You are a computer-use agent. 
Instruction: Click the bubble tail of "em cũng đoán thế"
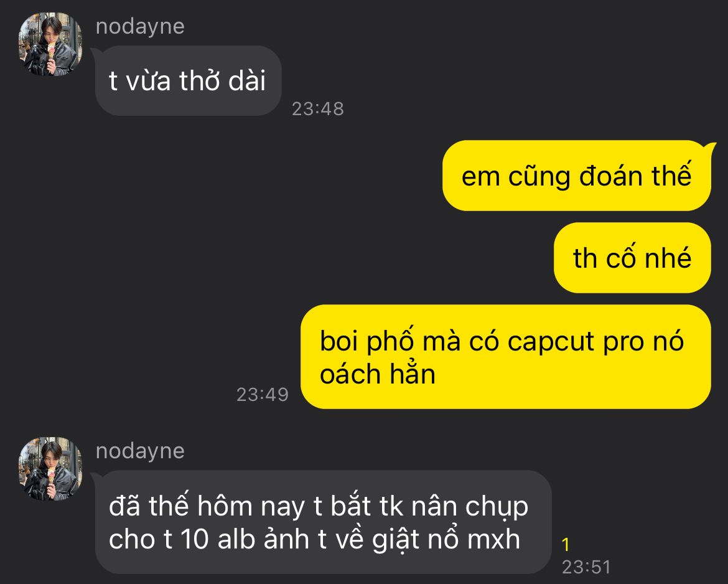coord(709,149)
